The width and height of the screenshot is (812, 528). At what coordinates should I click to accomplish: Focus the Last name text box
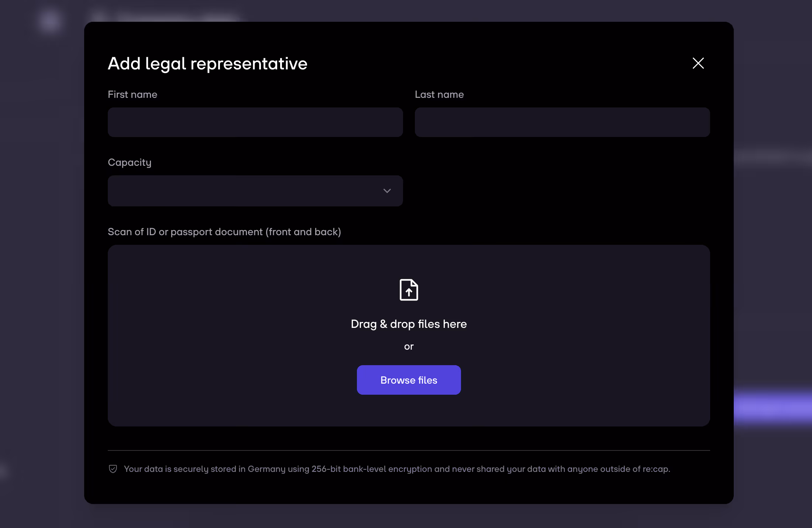coord(562,122)
